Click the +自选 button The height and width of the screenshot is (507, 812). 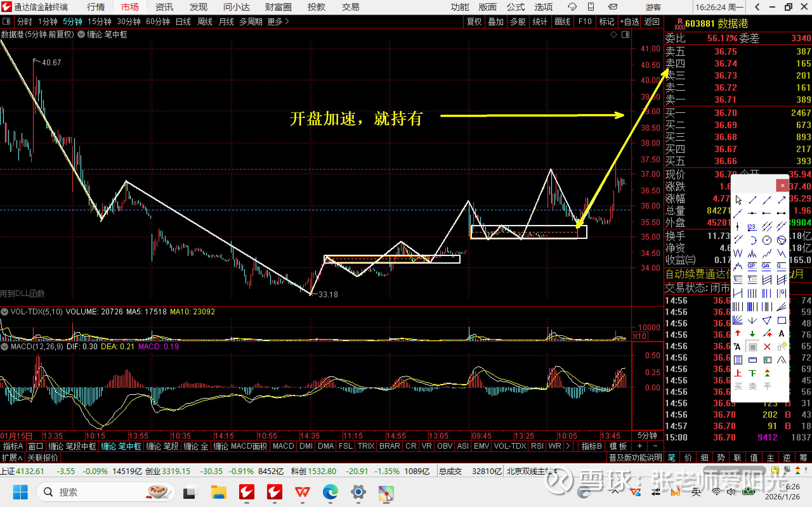(x=630, y=22)
